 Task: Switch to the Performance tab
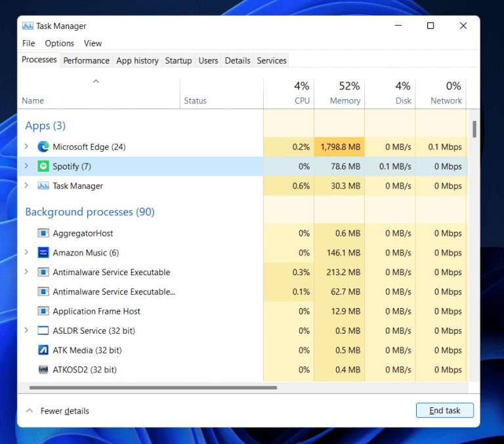click(x=86, y=60)
